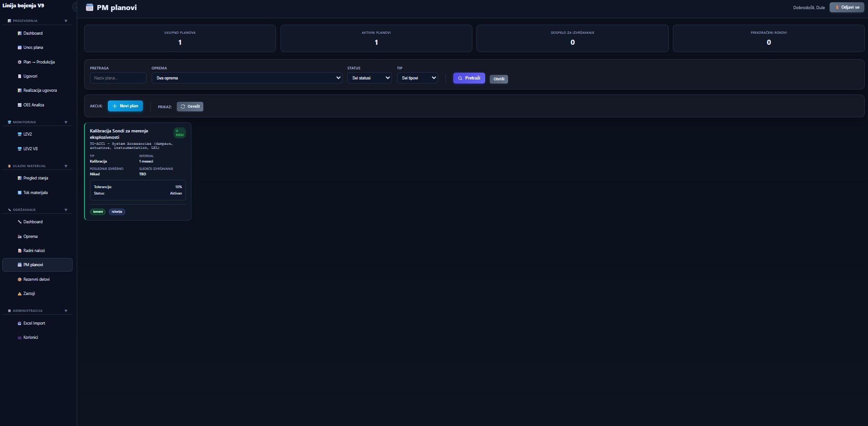Open the maintenance Dashboard menu item

tap(37, 222)
